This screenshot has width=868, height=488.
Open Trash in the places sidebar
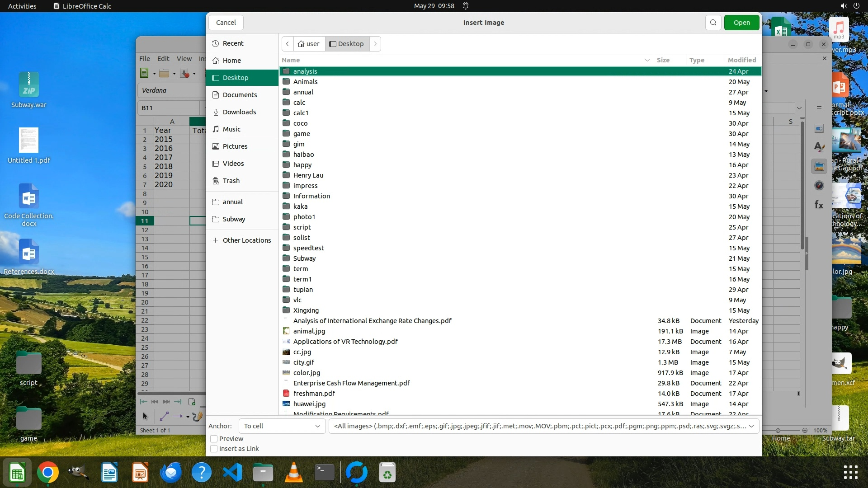coord(231,181)
